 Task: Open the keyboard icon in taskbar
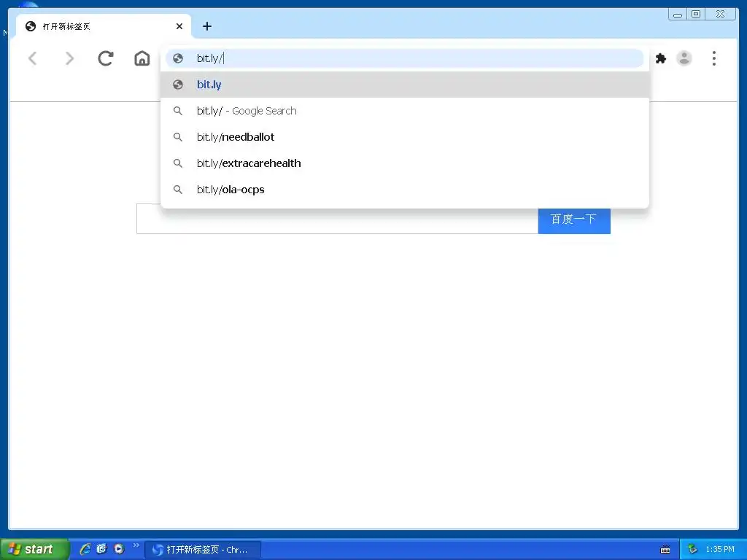665,550
